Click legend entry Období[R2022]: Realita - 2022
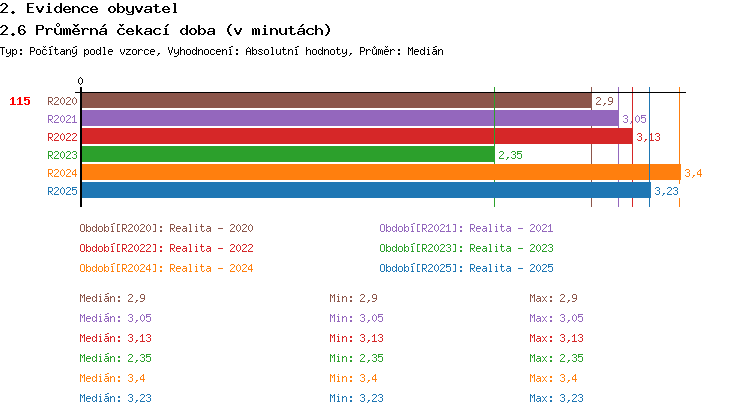 [166, 248]
